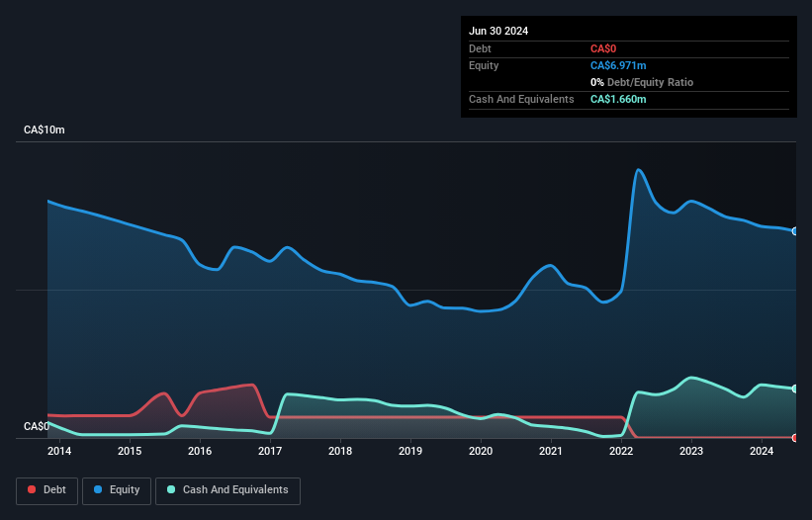
Task: Click the red Debt legend dot
Action: (x=32, y=489)
